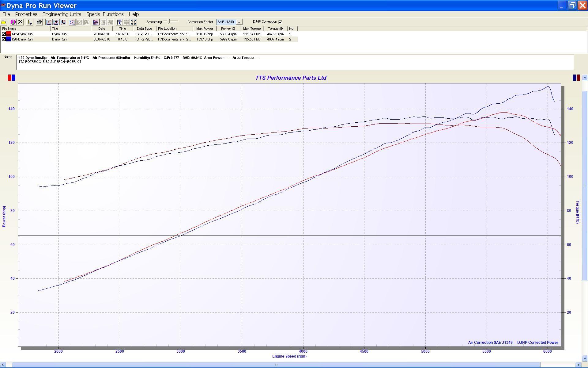Screen dimensions: 588x368
Task: Click the open file folder icon
Action: pos(4,22)
